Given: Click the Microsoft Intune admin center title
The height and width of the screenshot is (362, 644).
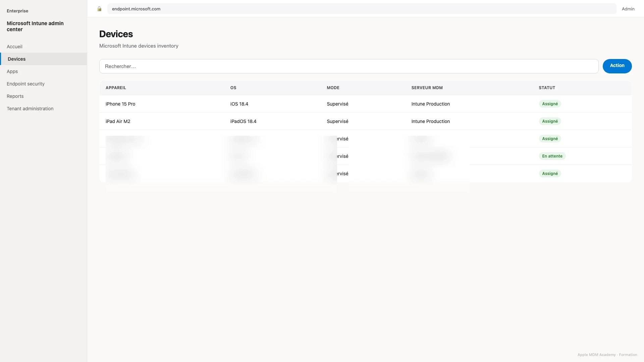Looking at the screenshot, I should [35, 26].
